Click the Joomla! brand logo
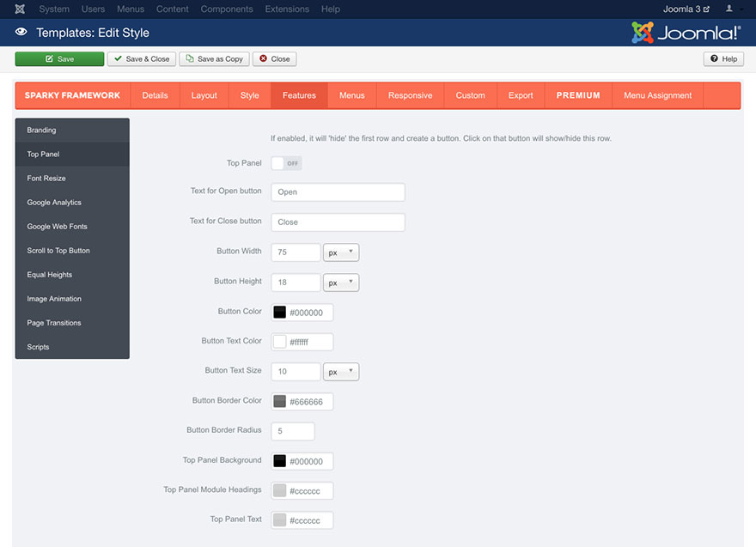The height and width of the screenshot is (547, 756). [686, 33]
